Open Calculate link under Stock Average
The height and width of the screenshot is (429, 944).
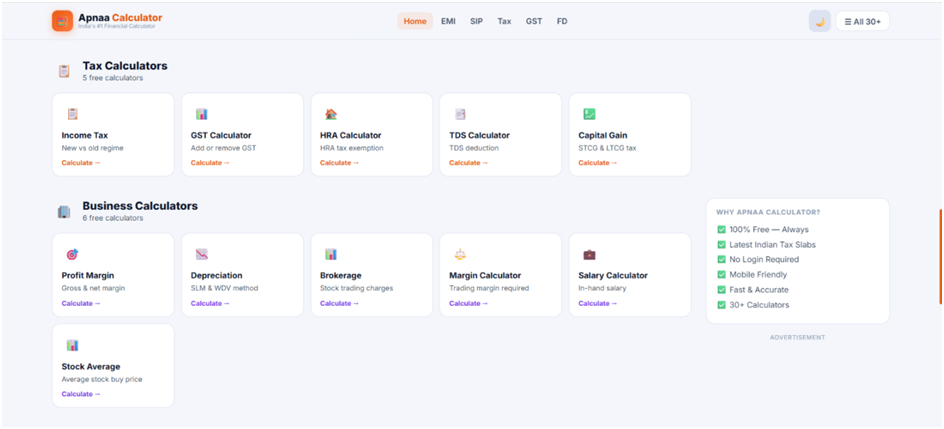tap(81, 394)
